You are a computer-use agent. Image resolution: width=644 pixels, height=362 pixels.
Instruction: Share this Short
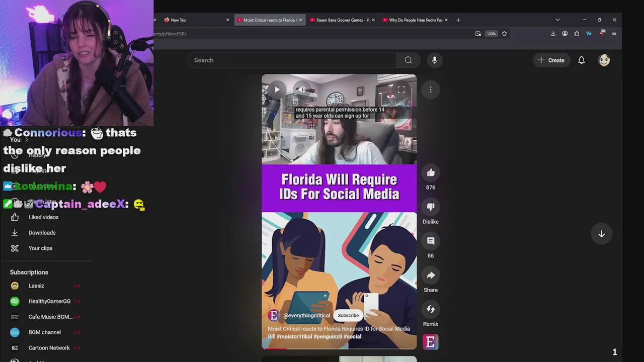[431, 276]
